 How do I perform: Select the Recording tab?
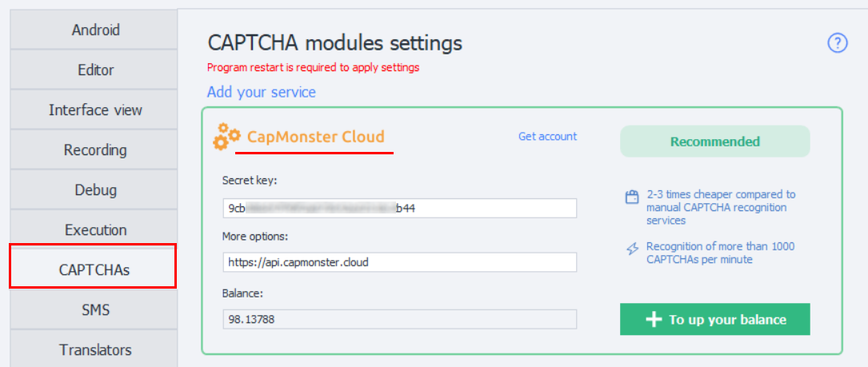[x=95, y=150]
